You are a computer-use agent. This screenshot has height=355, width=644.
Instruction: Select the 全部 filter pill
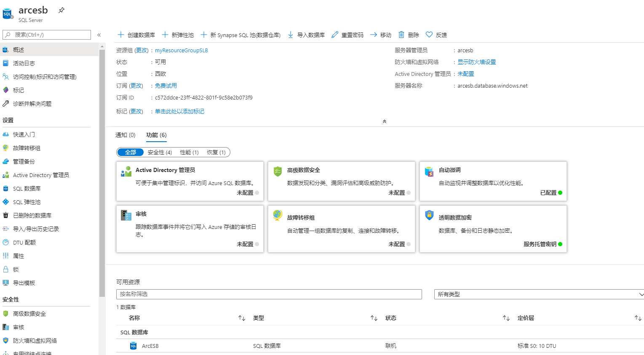pyautogui.click(x=131, y=152)
